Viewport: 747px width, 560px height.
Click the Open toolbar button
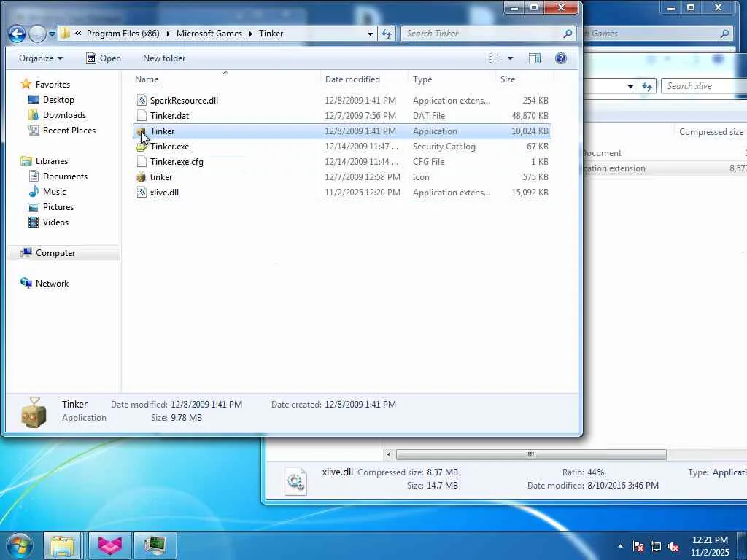click(104, 58)
